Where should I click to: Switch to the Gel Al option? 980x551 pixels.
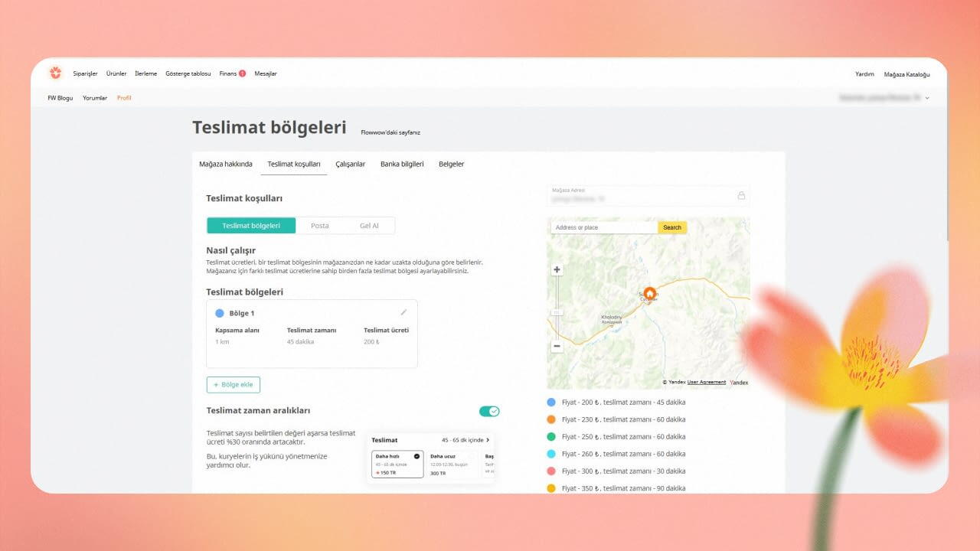369,226
